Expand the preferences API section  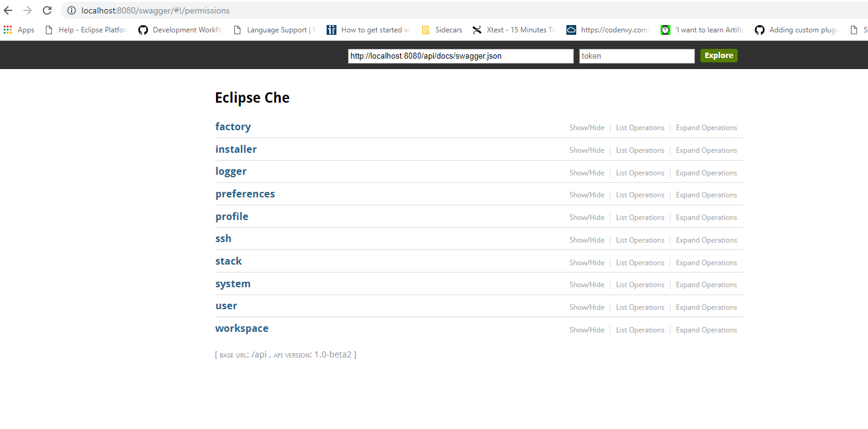pos(245,194)
